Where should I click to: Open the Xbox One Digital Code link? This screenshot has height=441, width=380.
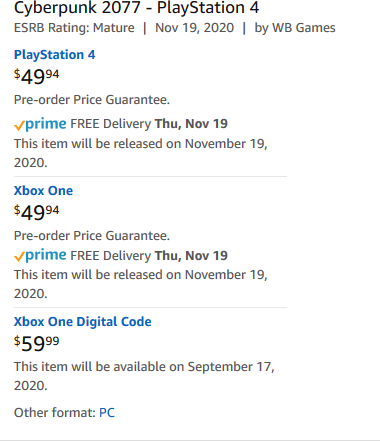[x=83, y=322]
